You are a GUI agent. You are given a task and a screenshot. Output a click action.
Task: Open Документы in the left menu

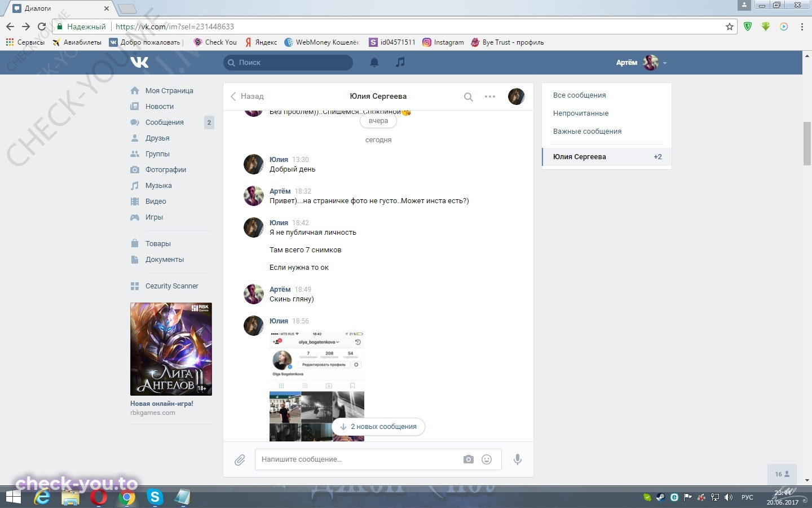coord(165,260)
